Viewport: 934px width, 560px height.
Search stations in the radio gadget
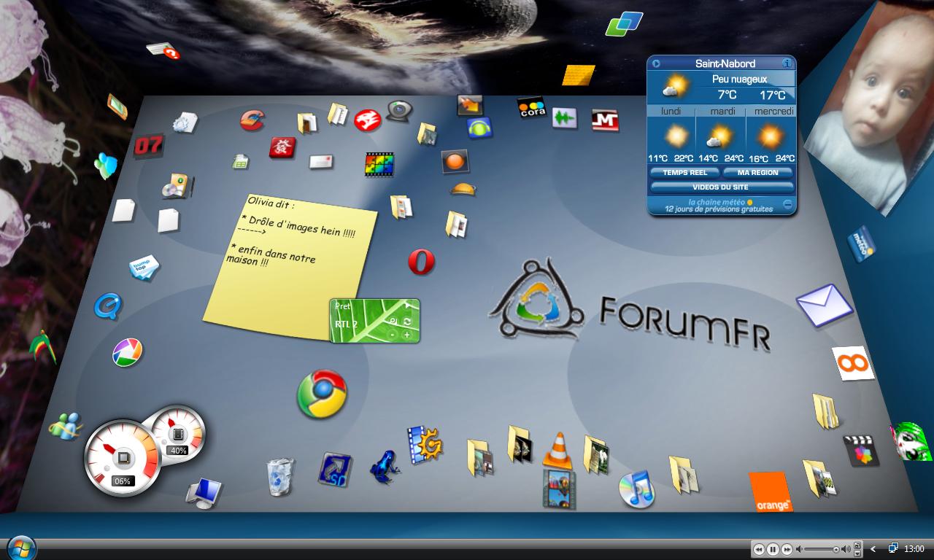(393, 321)
